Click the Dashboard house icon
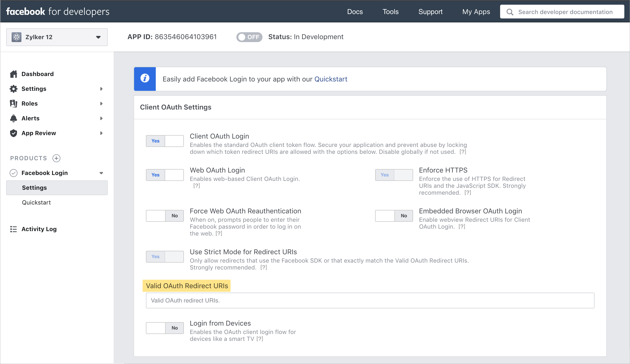This screenshot has width=630, height=364. pyautogui.click(x=14, y=74)
